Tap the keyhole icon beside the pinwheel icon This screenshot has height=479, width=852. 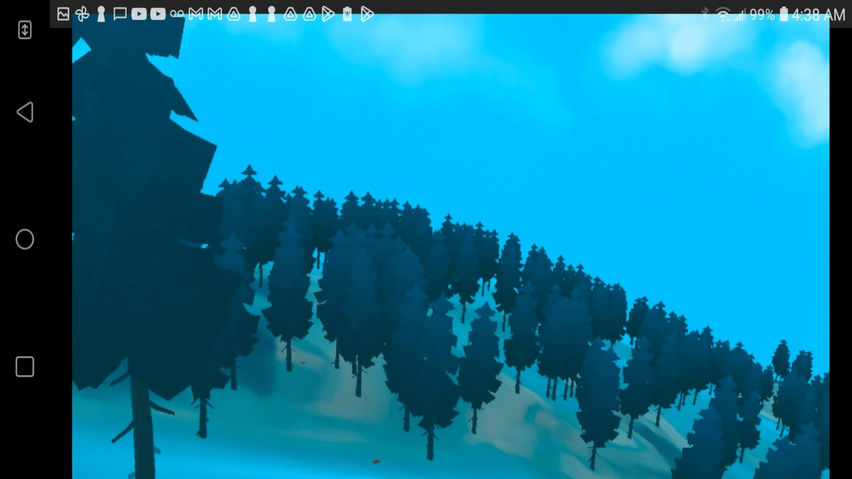point(101,14)
